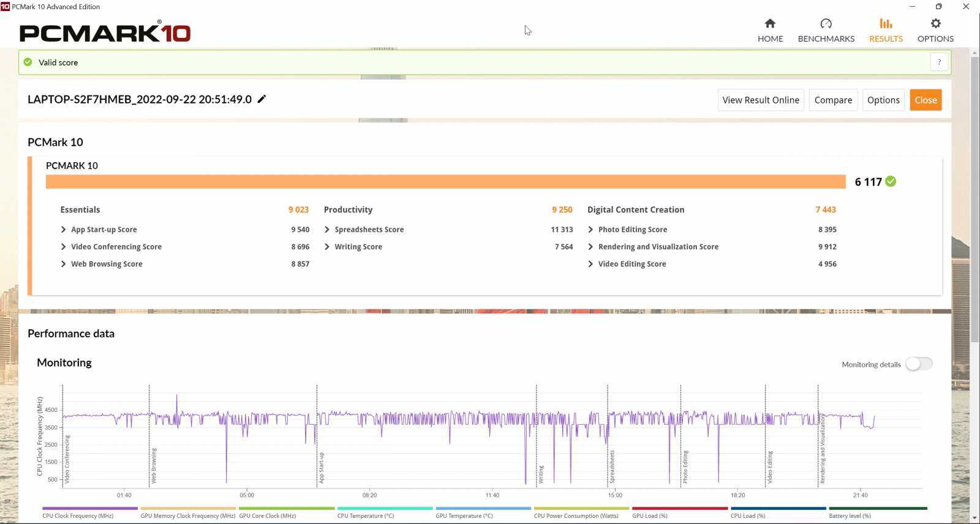This screenshot has height=524, width=980.
Task: Click View Result Online button
Action: pos(761,100)
